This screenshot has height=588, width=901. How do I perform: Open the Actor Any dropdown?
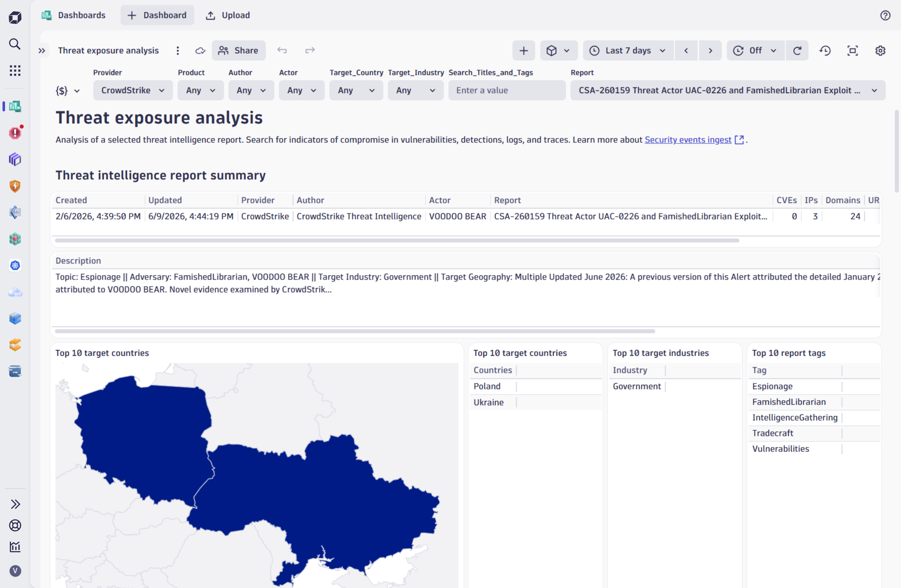302,90
